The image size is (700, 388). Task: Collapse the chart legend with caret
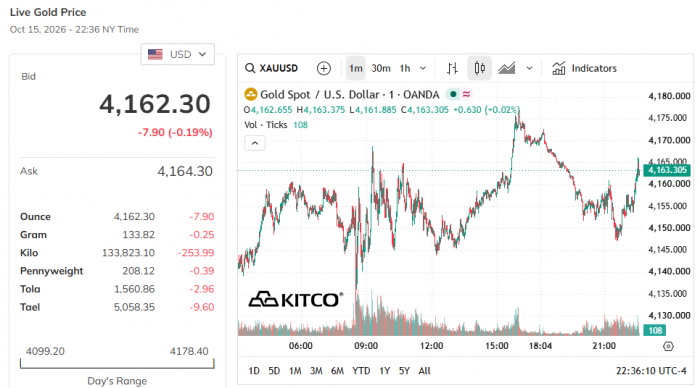click(255, 143)
